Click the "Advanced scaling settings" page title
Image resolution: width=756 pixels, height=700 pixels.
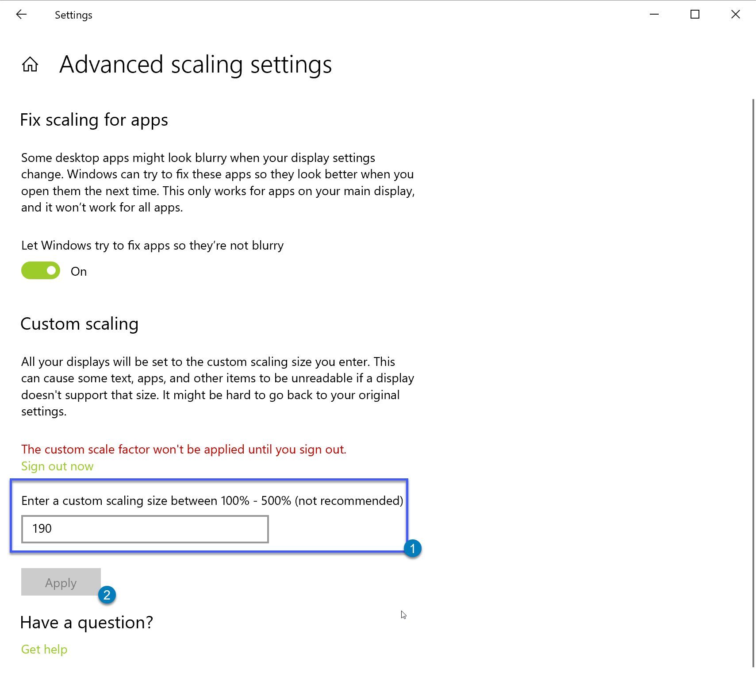pos(196,65)
